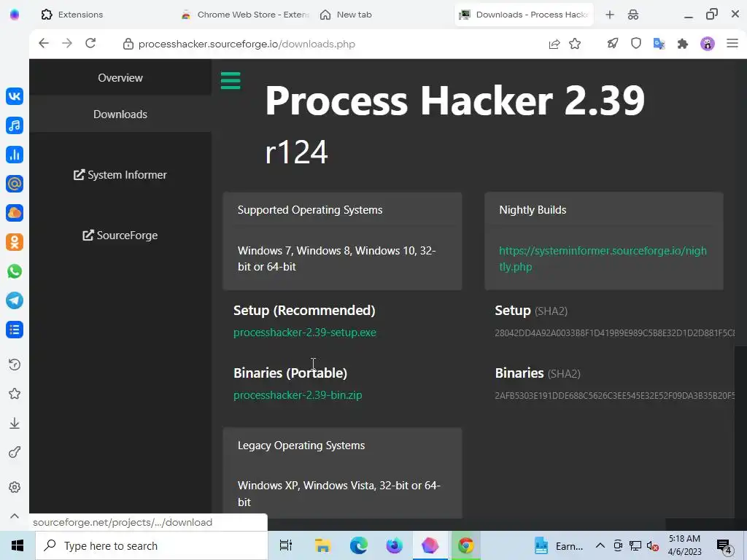Open the shield protection icon
747x560 pixels.
pyautogui.click(x=636, y=44)
